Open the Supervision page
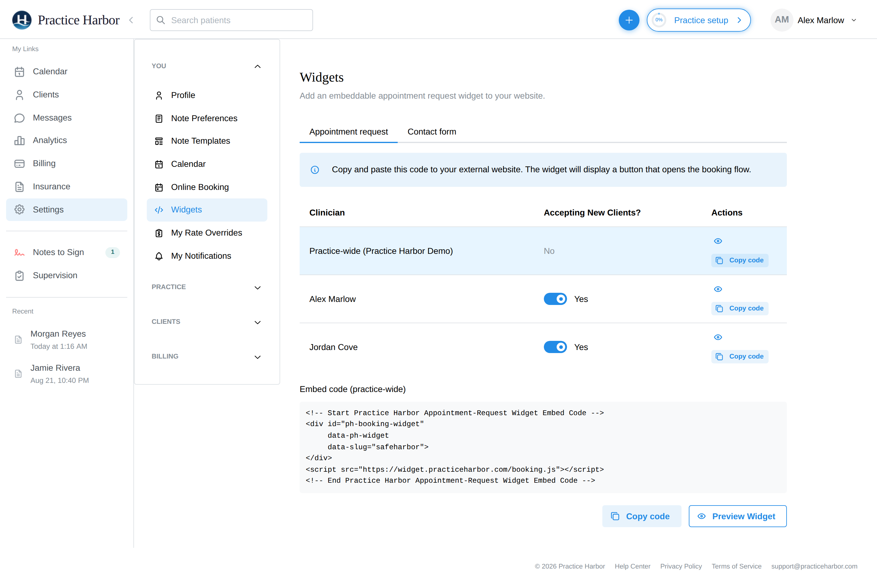The width and height of the screenshot is (877, 588). [66, 276]
